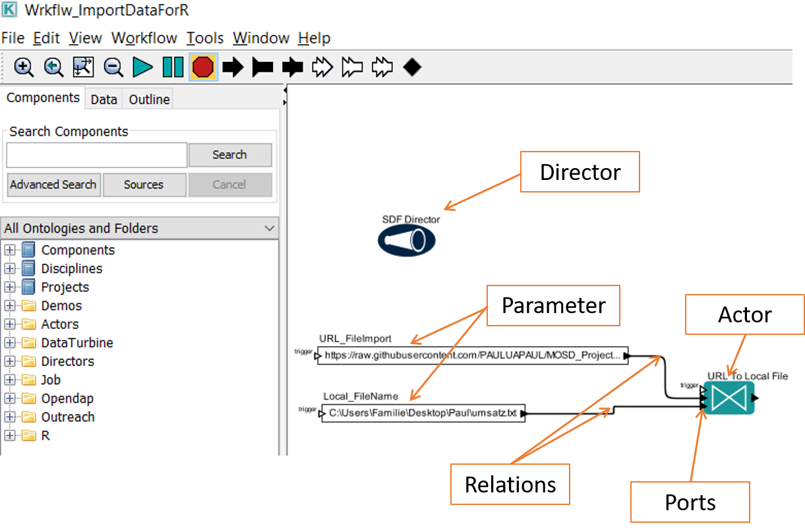This screenshot has height=532, width=805.
Task: Expand the Components tree node
Action: 10,250
